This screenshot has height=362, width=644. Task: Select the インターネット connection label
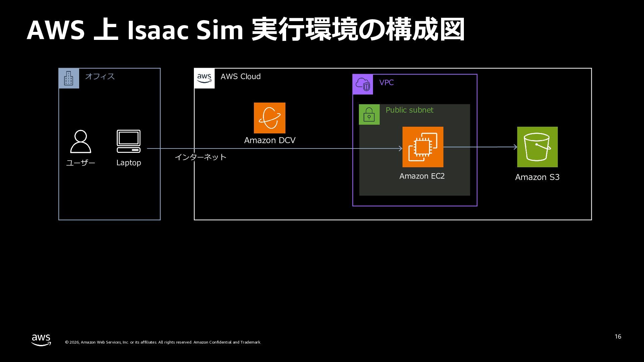coord(201,157)
